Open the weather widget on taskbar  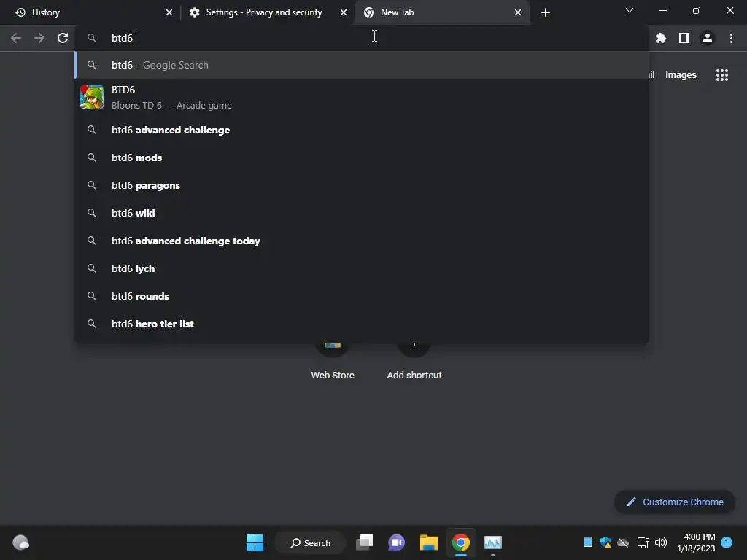tap(20, 542)
